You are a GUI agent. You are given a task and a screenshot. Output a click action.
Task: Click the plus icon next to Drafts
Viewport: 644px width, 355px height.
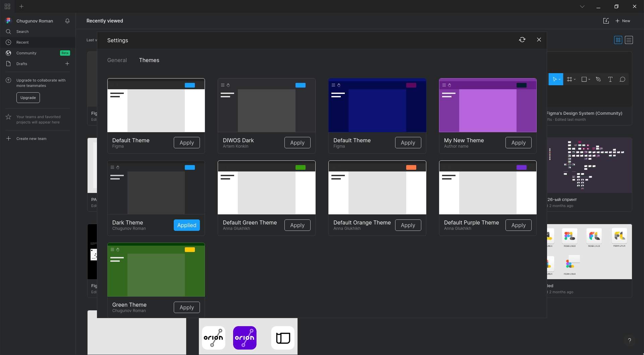pyautogui.click(x=67, y=63)
